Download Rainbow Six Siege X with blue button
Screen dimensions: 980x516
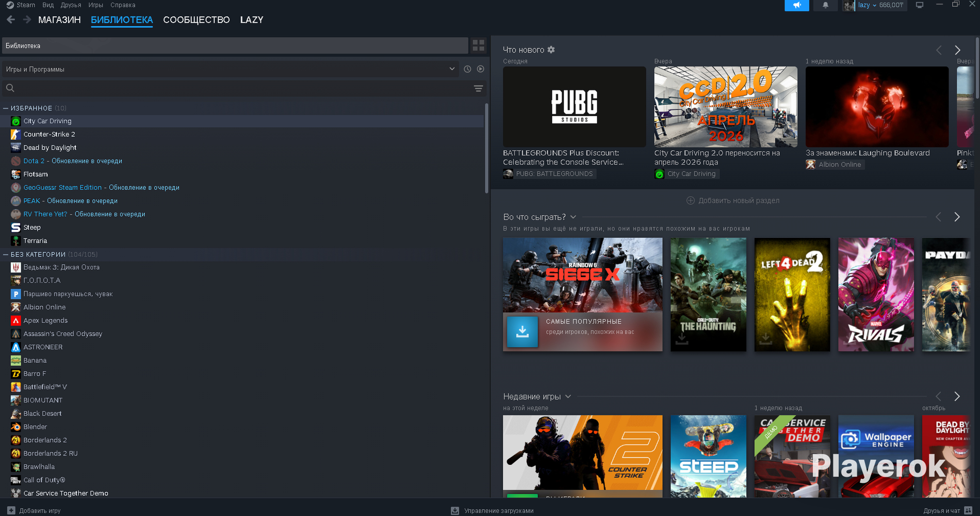tap(522, 332)
